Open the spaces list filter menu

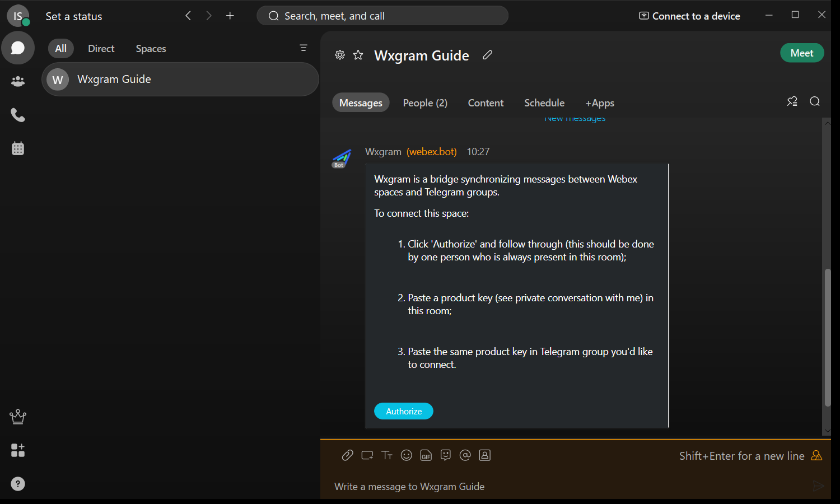point(304,48)
